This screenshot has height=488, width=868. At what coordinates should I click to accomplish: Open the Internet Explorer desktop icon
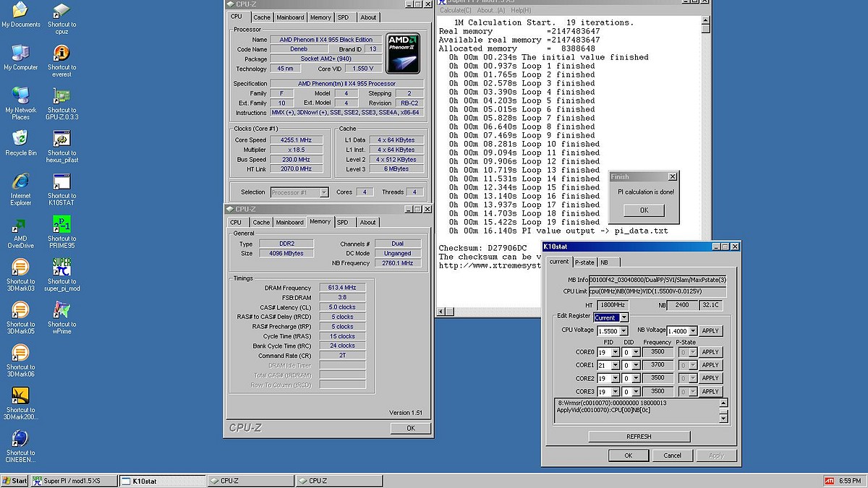click(20, 181)
